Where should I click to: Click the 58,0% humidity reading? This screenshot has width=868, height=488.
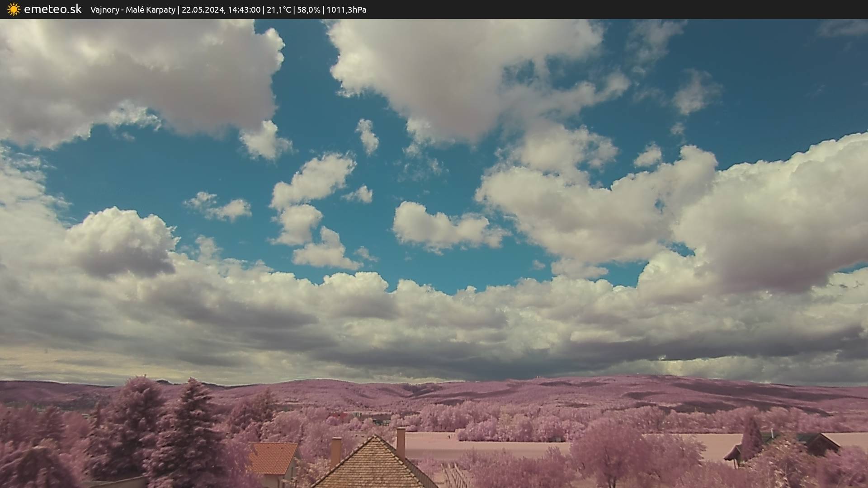tap(308, 10)
